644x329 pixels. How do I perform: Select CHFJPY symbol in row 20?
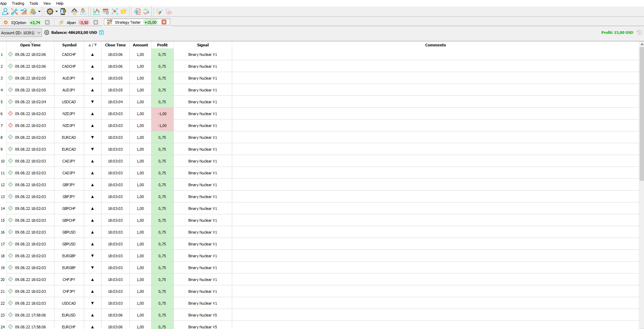69,280
